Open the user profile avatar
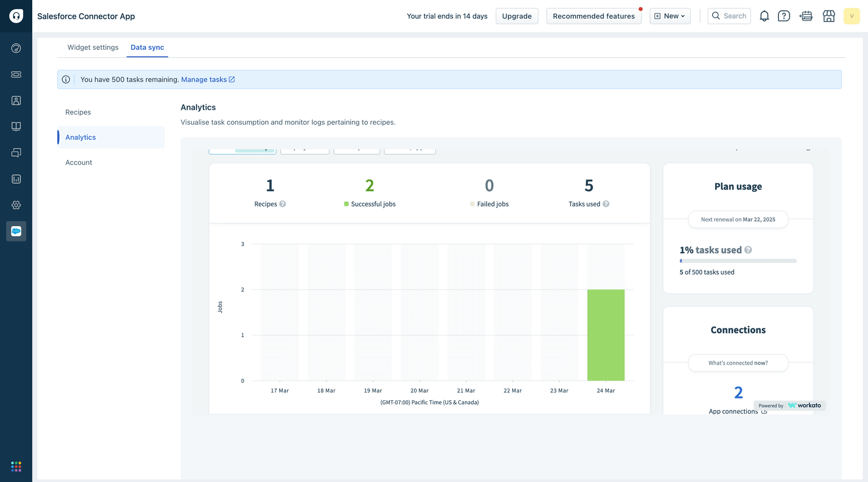 [x=852, y=16]
